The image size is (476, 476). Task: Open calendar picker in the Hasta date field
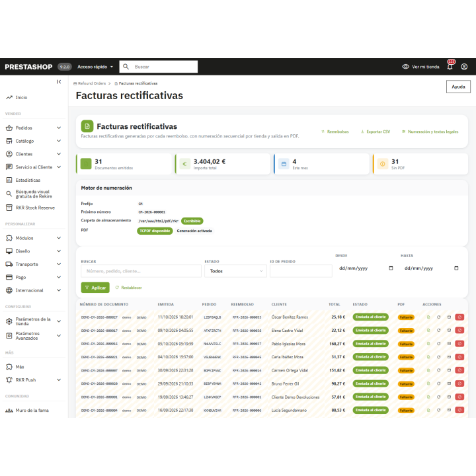pos(456,268)
